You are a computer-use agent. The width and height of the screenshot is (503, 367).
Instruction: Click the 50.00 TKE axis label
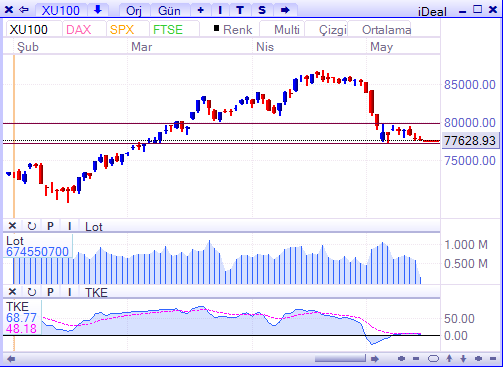(459, 319)
